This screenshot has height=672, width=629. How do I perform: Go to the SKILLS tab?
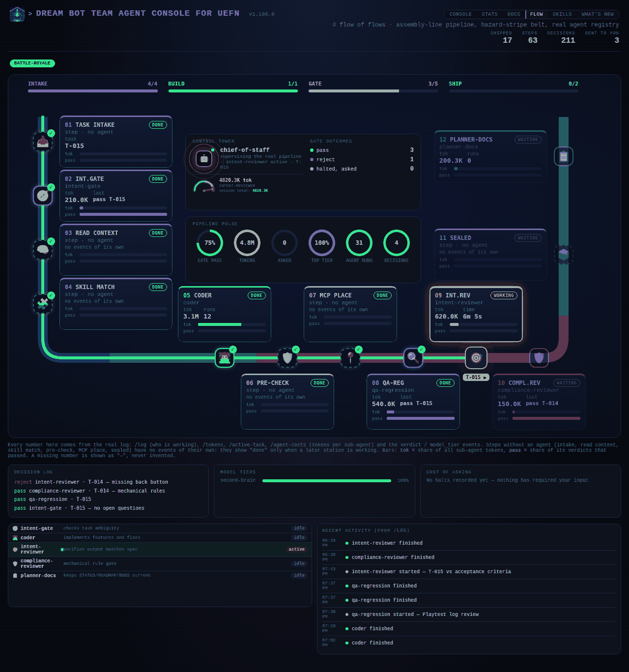(x=562, y=14)
